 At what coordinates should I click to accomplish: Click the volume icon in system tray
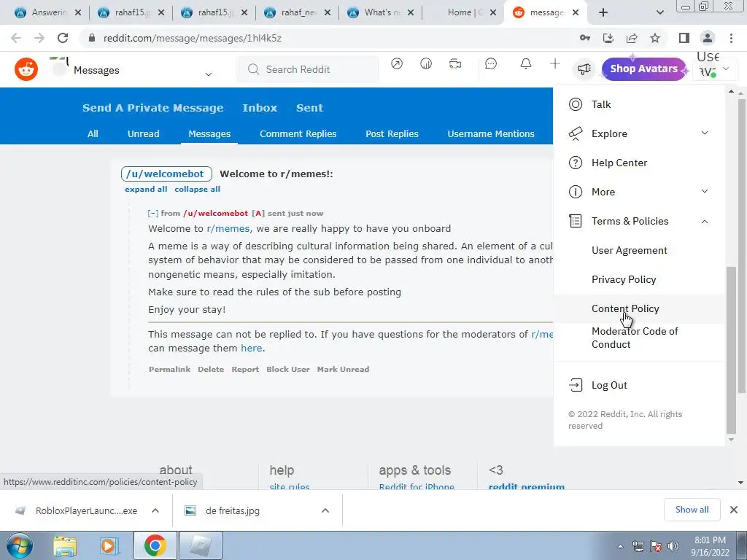(673, 545)
